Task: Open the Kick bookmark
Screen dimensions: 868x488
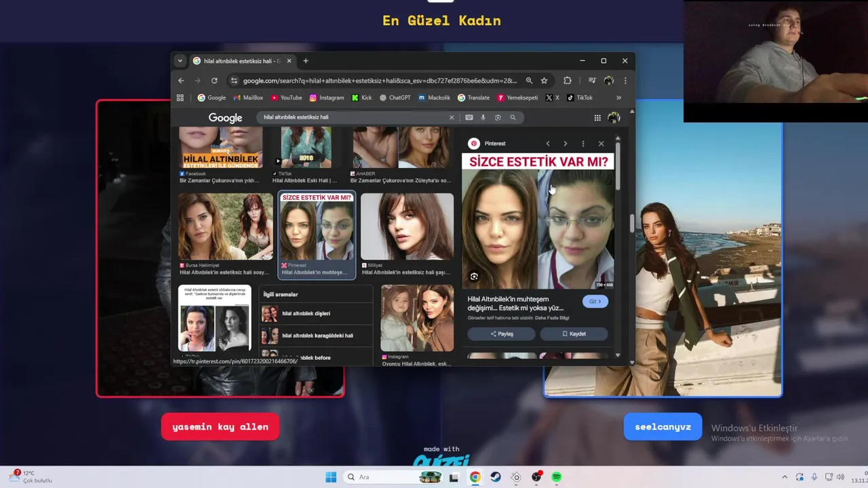Action: (x=361, y=98)
